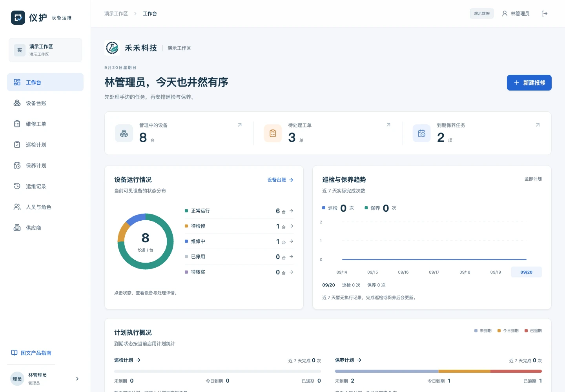Click the 工作台 breadcrumb text
565x392 pixels.
pyautogui.click(x=150, y=14)
